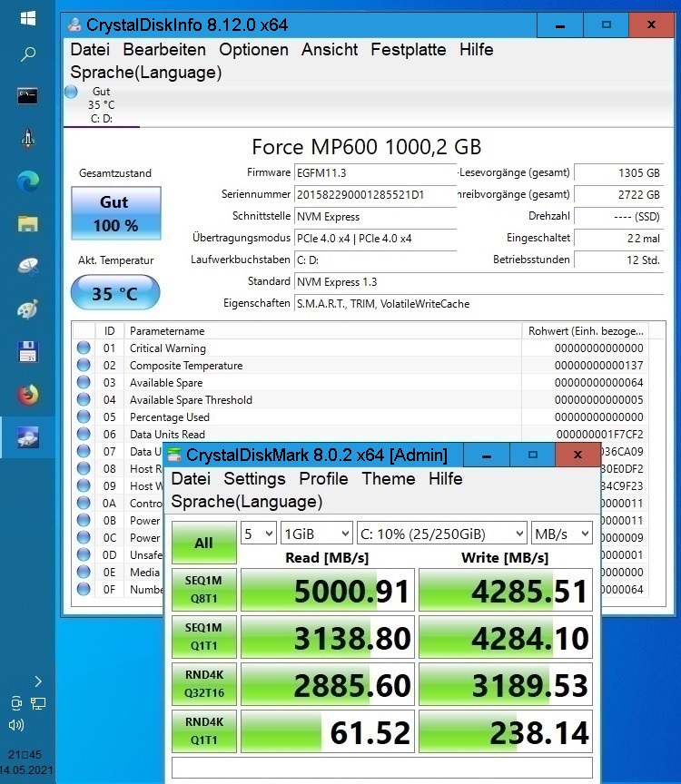Viewport: 681px width, 784px height.
Task: Open the Paint palette icon in taskbar
Action: click(x=27, y=309)
